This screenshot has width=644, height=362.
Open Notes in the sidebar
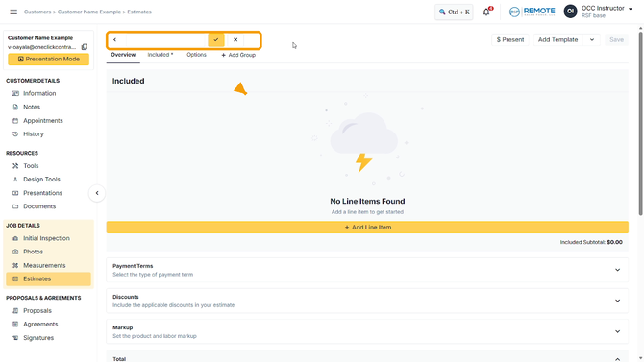pos(32,108)
